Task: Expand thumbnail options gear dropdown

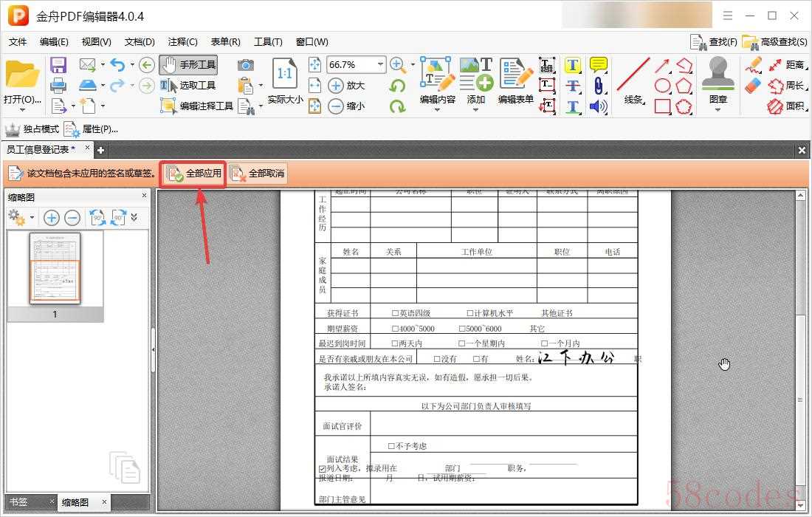Action: click(32, 218)
